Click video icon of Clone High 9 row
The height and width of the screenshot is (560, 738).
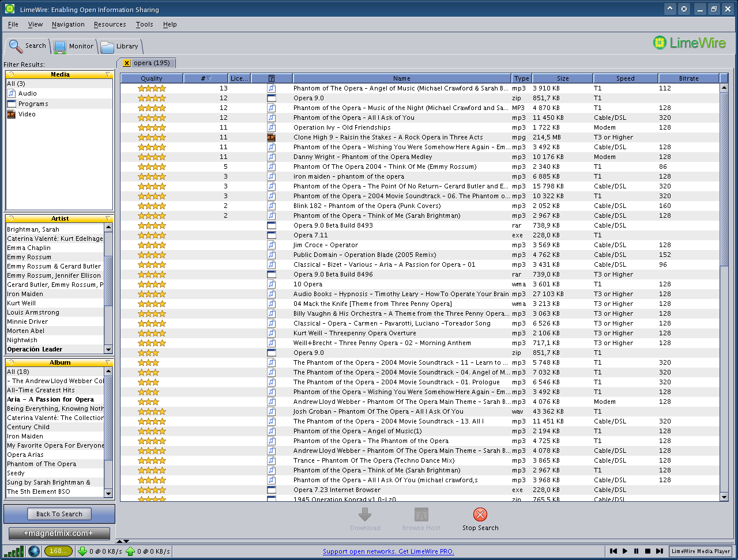(272, 137)
